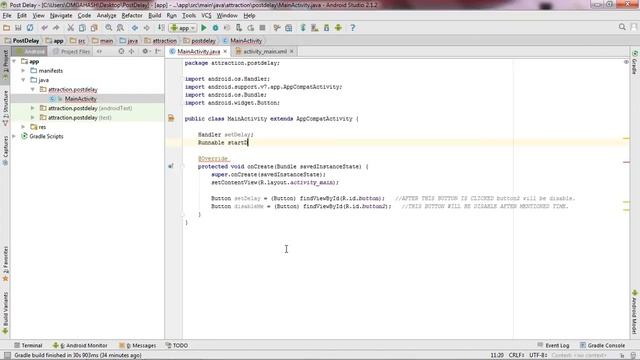Click the Redo arrow icon
This screenshot has width=640, height=360.
pos(56,28)
